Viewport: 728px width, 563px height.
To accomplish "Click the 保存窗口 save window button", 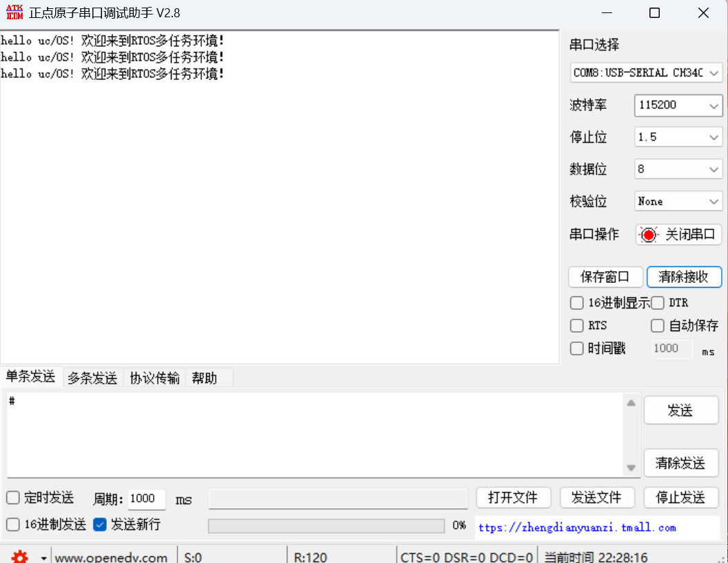I will point(605,277).
